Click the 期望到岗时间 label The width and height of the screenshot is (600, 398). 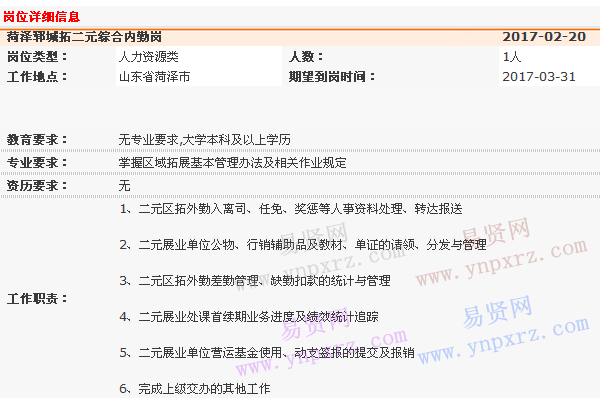(x=332, y=77)
